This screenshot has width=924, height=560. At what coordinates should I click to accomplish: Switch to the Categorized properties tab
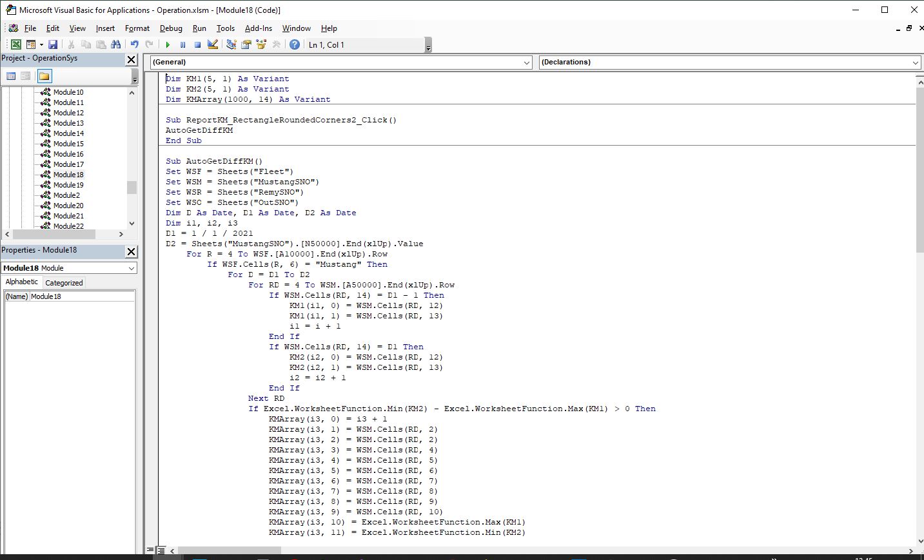[x=64, y=283]
